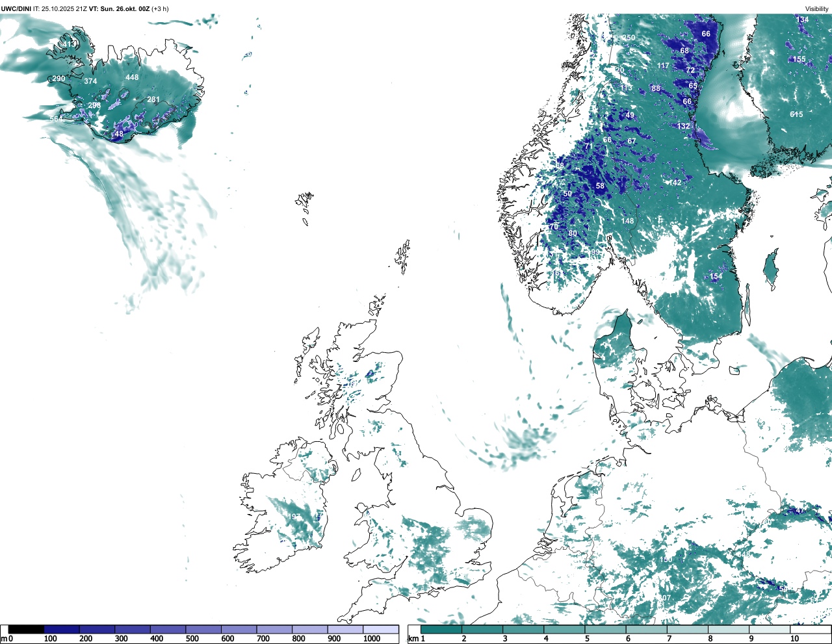Click the 'm 0' scale label
The width and height of the screenshot is (832, 644).
point(6,639)
